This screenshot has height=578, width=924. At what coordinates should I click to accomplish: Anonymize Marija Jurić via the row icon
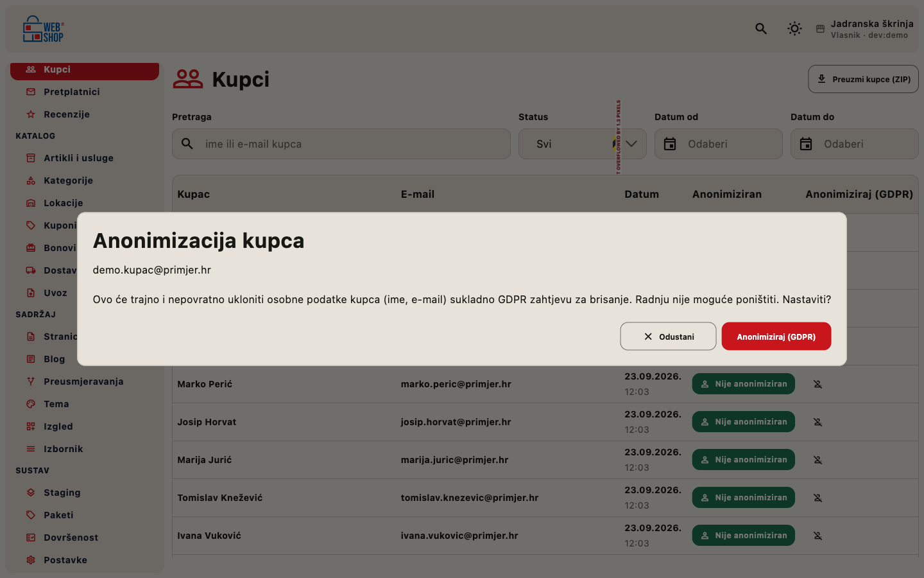[817, 460]
